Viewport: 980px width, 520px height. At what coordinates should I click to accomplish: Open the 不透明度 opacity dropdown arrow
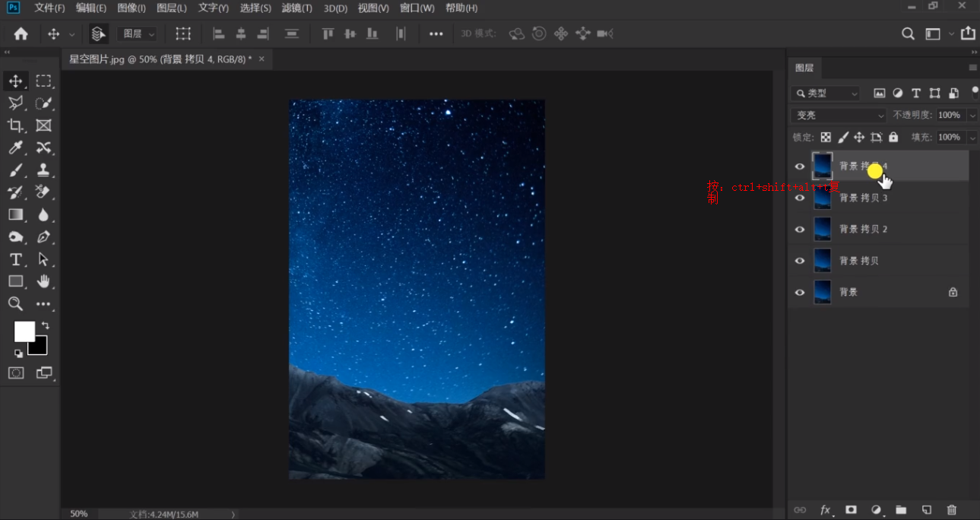[972, 116]
